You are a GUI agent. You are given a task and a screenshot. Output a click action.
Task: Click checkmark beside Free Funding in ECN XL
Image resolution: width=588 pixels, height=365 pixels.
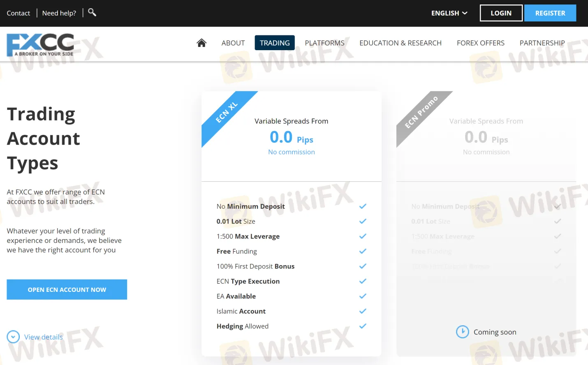[x=363, y=251]
